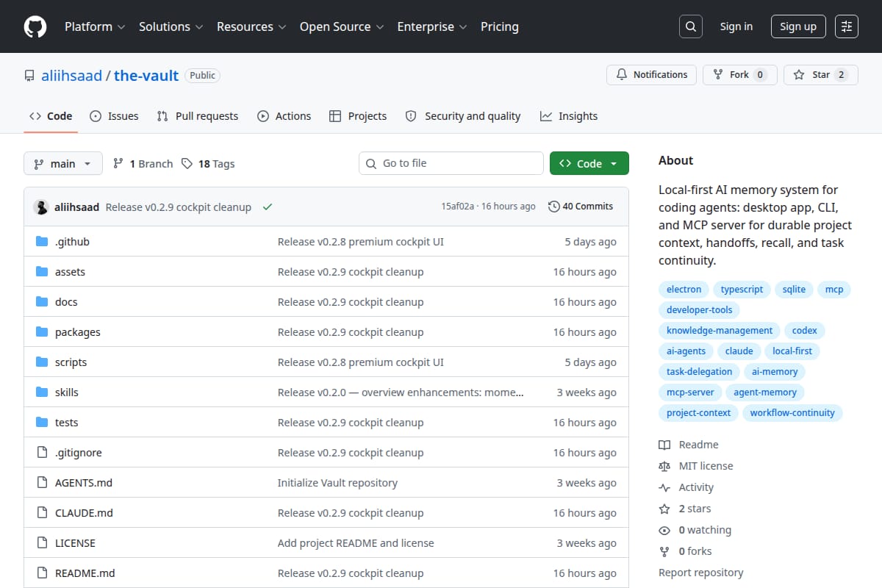The height and width of the screenshot is (588, 882).
Task: Open the README.md file name
Action: pyautogui.click(x=85, y=573)
